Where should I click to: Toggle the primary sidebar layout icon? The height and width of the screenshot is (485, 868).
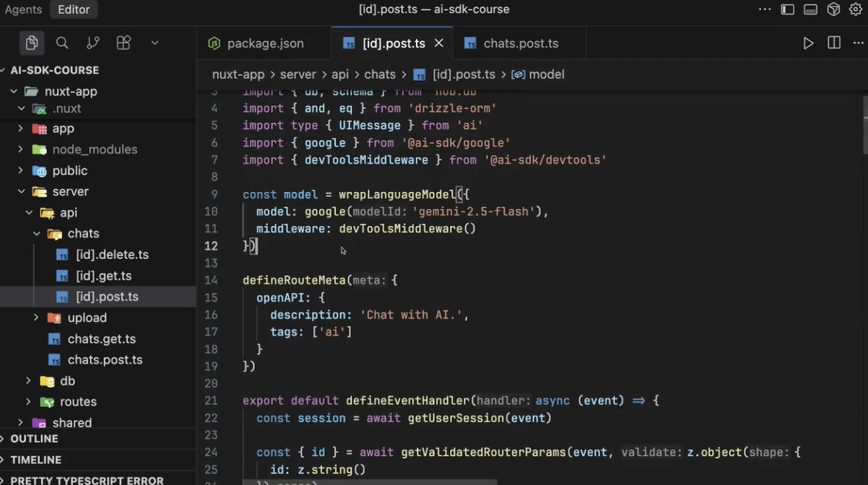(788, 9)
